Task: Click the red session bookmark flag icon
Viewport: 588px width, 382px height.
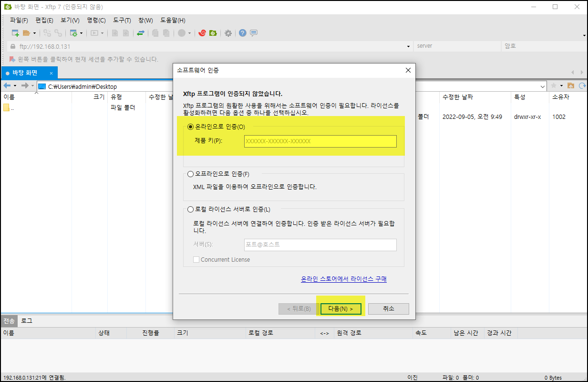Action: click(12, 59)
